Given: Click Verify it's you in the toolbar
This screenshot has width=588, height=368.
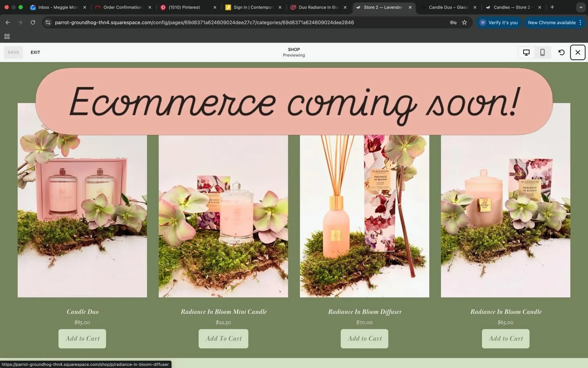Looking at the screenshot, I should (x=499, y=22).
